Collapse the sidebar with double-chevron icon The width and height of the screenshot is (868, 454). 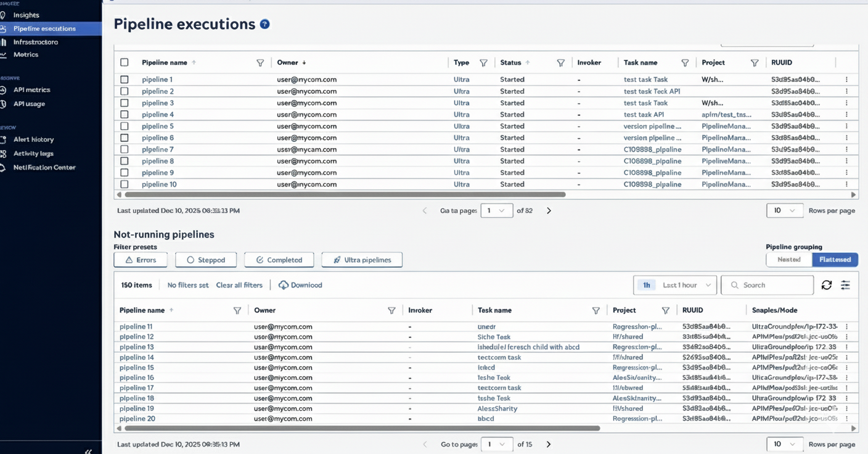point(88,452)
